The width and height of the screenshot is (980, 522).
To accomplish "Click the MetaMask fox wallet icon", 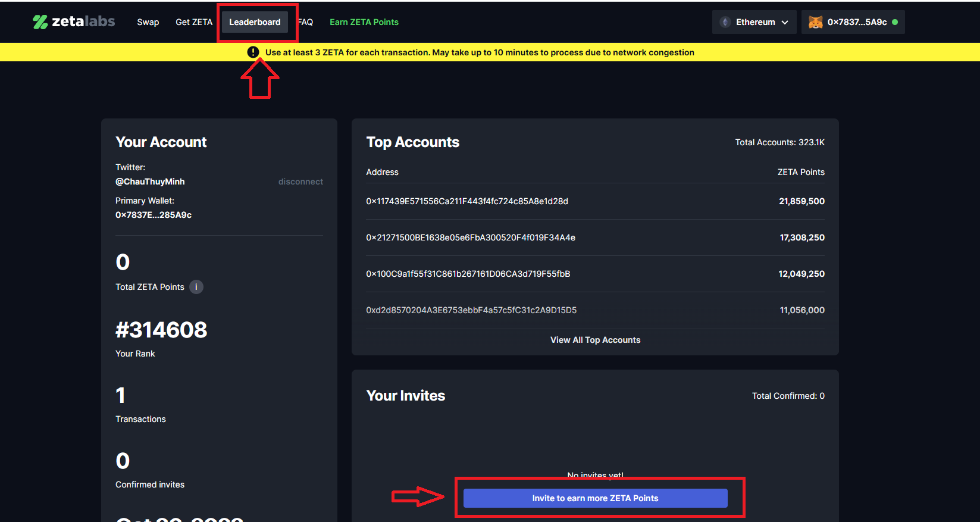I will (815, 22).
